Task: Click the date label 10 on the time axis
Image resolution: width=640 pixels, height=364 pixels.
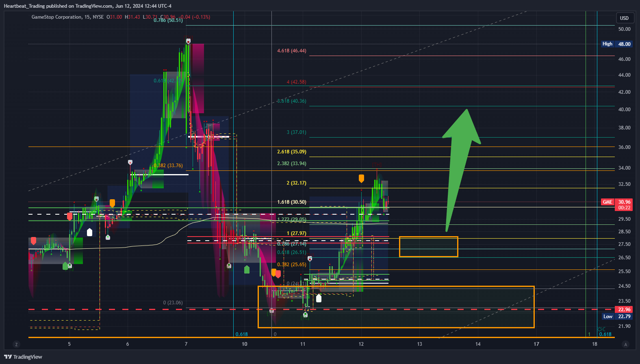Action: coord(245,344)
